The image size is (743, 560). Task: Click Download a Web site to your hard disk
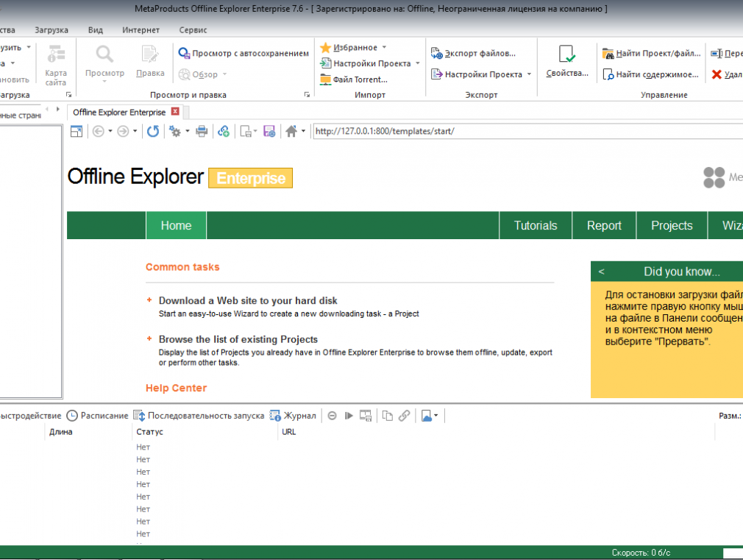[248, 301]
